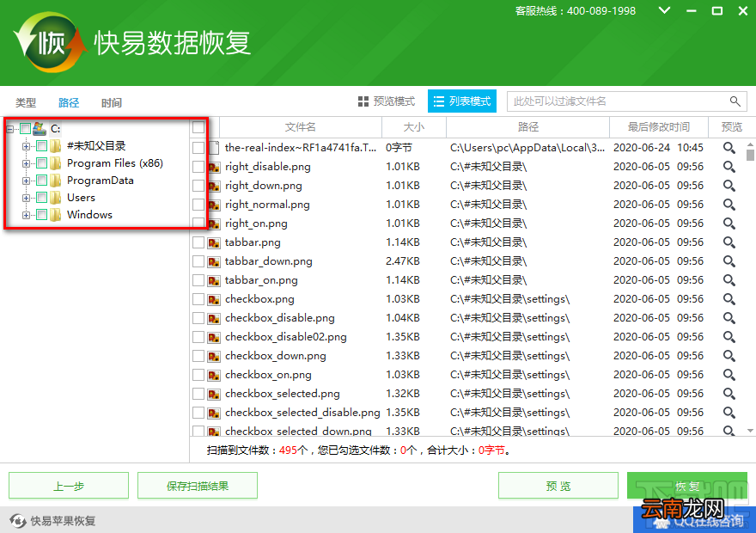This screenshot has height=533, width=756.
Task: Check the #未知父目录 folder checkbox
Action: pos(42,145)
